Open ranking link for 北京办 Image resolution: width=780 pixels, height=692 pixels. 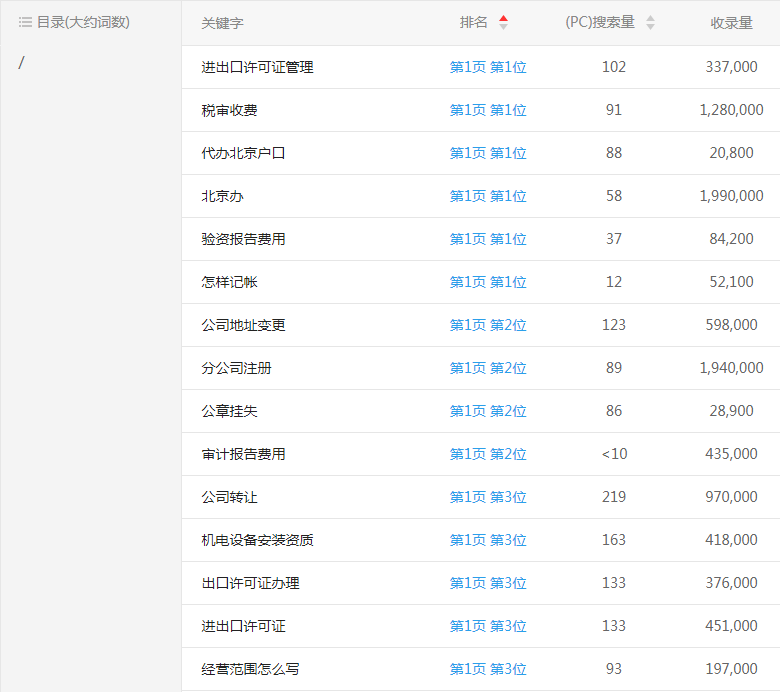488,196
